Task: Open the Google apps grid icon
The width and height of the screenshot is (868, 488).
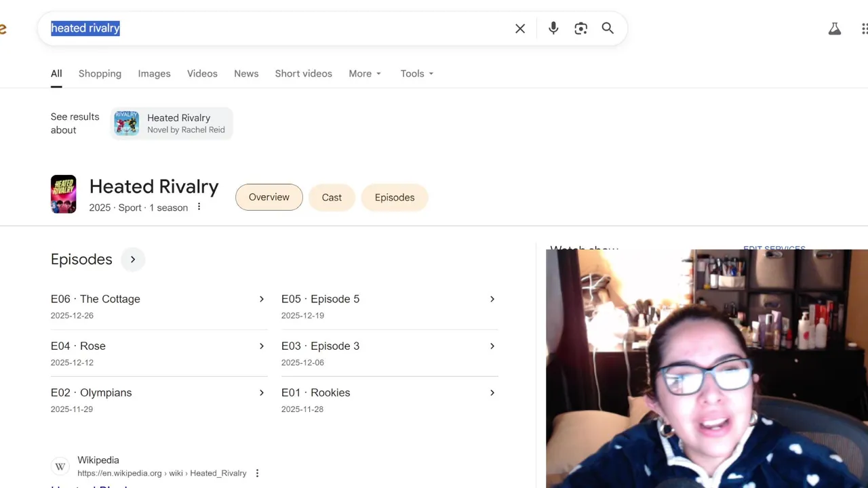Action: pyautogui.click(x=865, y=28)
